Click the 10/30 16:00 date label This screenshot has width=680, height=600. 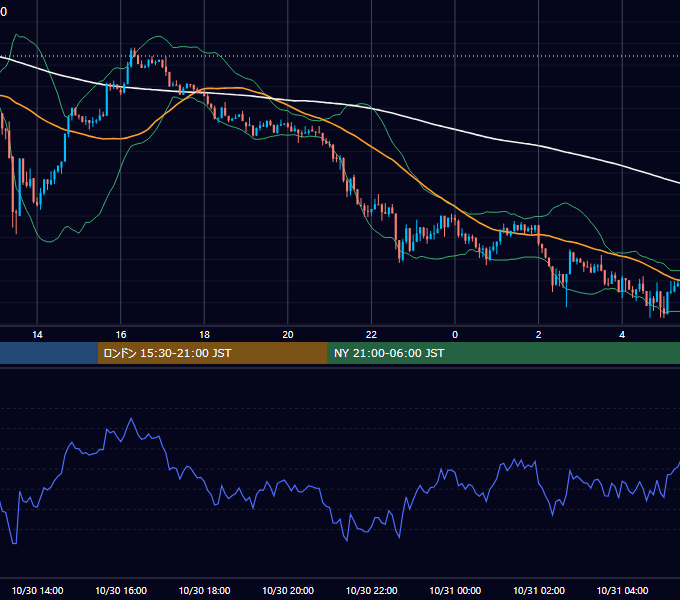click(121, 590)
